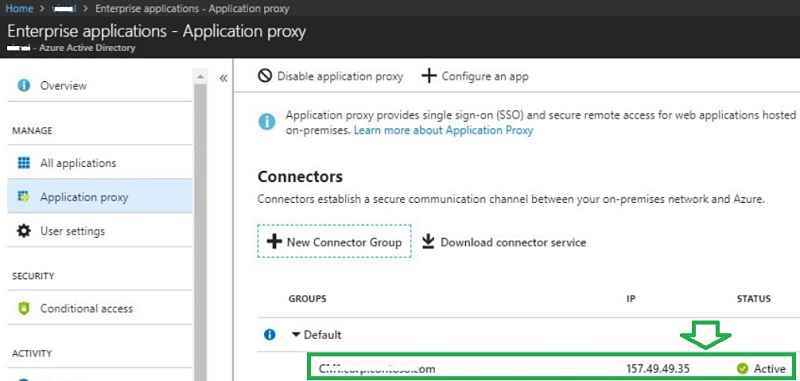Click New Connector Group button
The height and width of the screenshot is (381, 800).
[x=334, y=241]
